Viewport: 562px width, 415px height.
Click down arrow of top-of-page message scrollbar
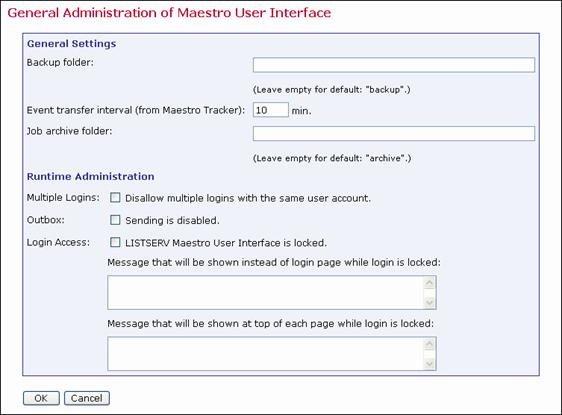[x=429, y=364]
